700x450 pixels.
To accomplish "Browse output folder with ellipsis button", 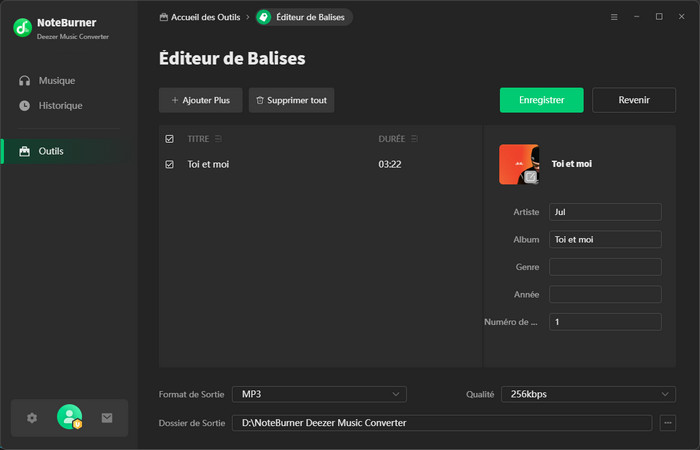I will point(668,423).
